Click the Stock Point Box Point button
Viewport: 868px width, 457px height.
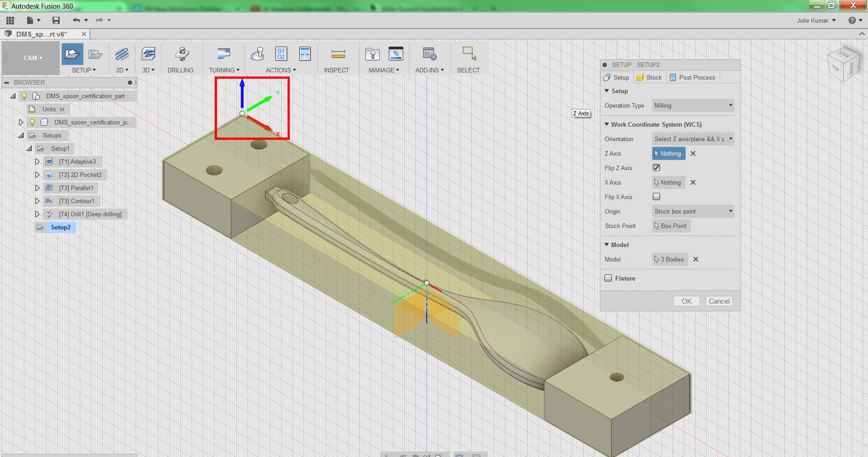671,226
